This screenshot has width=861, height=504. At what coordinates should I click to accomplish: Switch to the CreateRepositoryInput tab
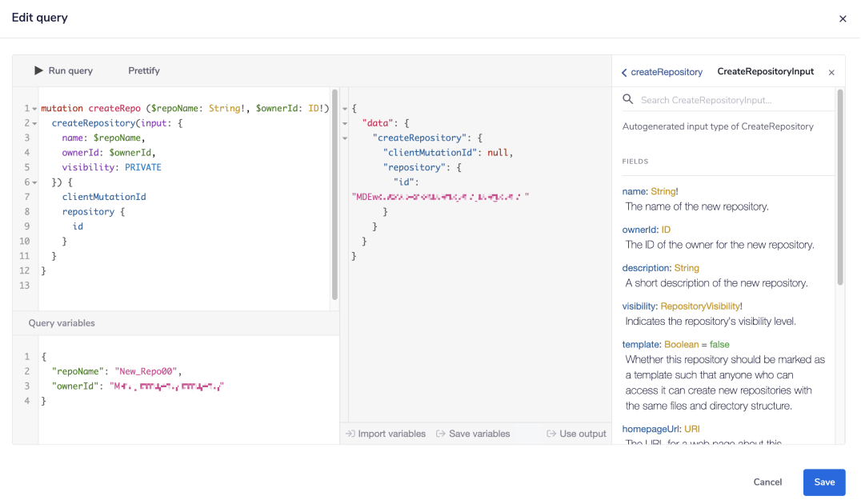(765, 71)
